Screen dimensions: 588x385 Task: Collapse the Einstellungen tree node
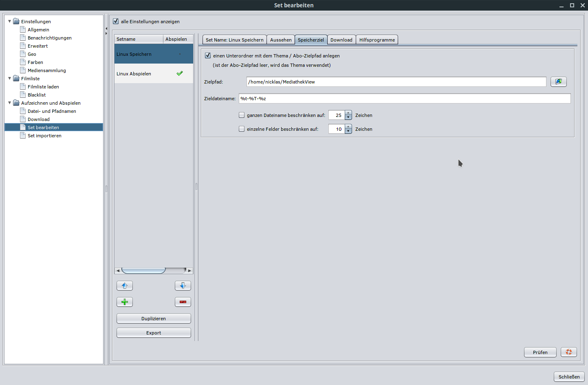point(10,21)
